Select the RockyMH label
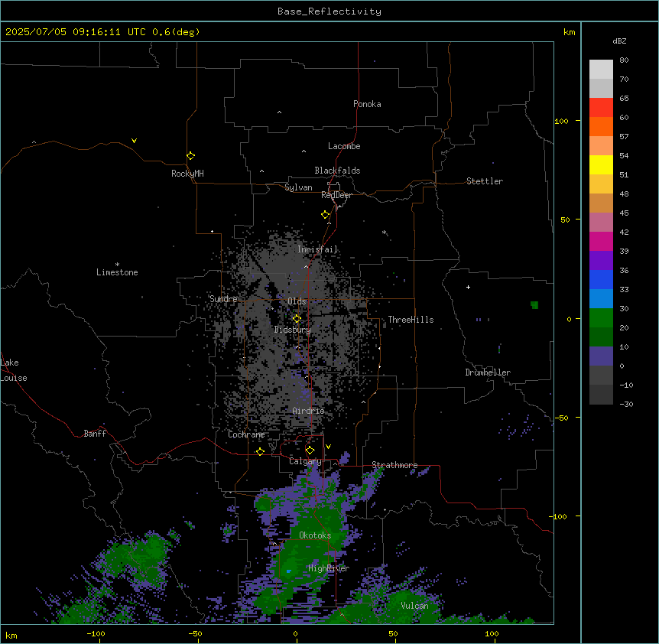Viewport: 659px width, 644px height. (x=187, y=174)
